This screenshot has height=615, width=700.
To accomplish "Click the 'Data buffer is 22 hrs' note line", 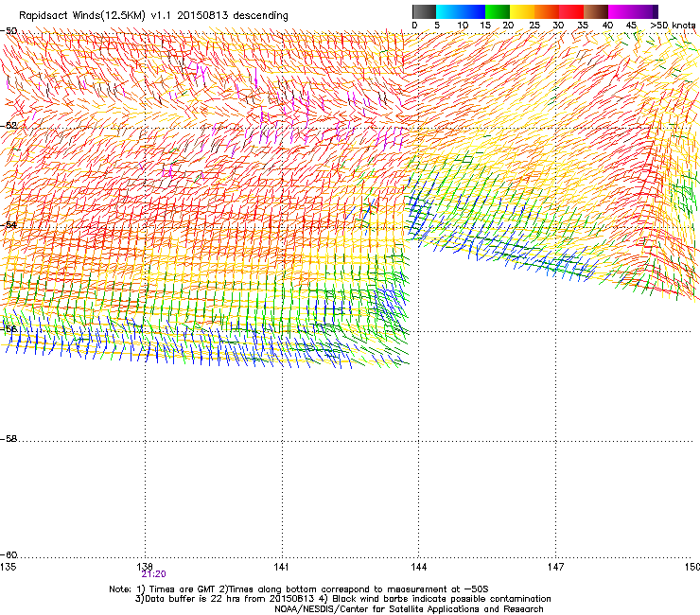I will point(342,599).
